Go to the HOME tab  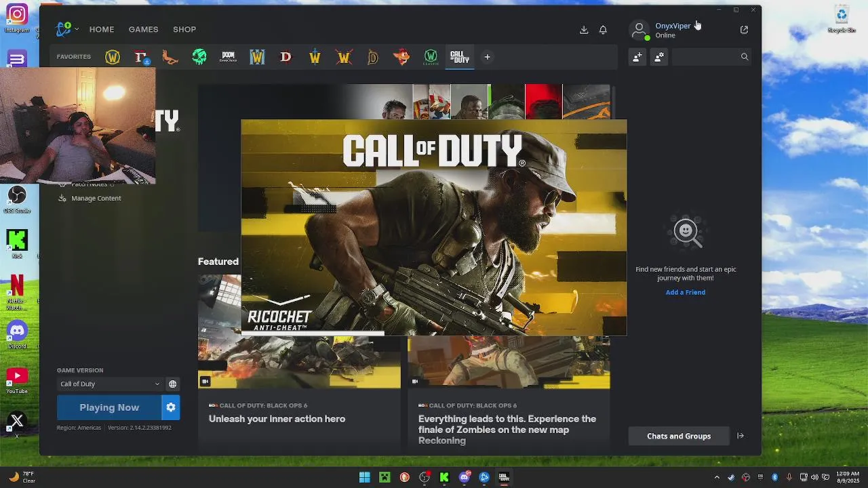point(102,29)
